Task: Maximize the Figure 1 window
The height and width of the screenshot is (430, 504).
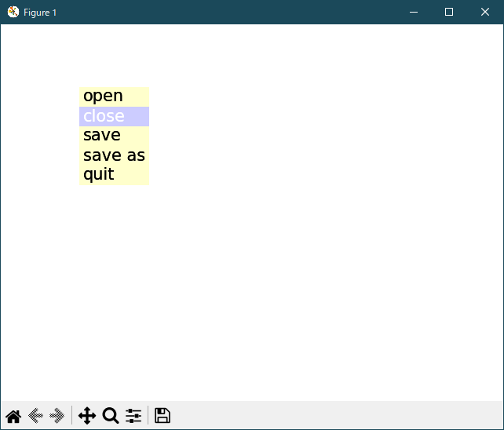Action: [449, 12]
